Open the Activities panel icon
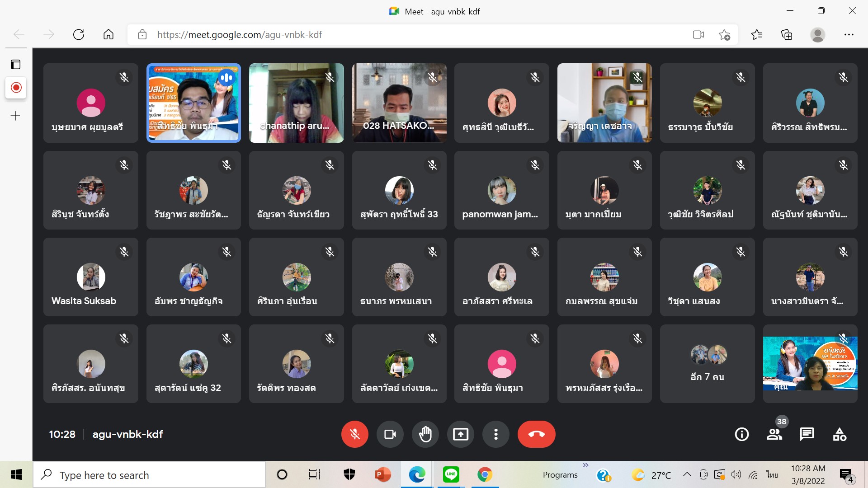The image size is (868, 488). coord(840,434)
